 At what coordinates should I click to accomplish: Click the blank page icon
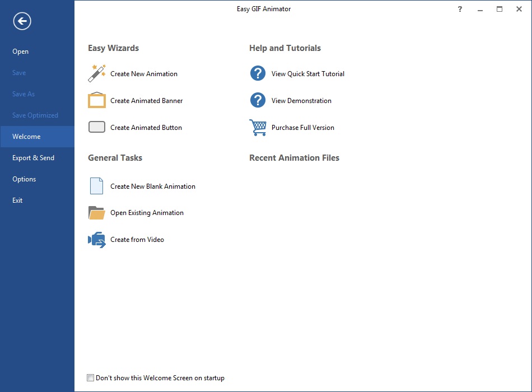click(x=96, y=186)
